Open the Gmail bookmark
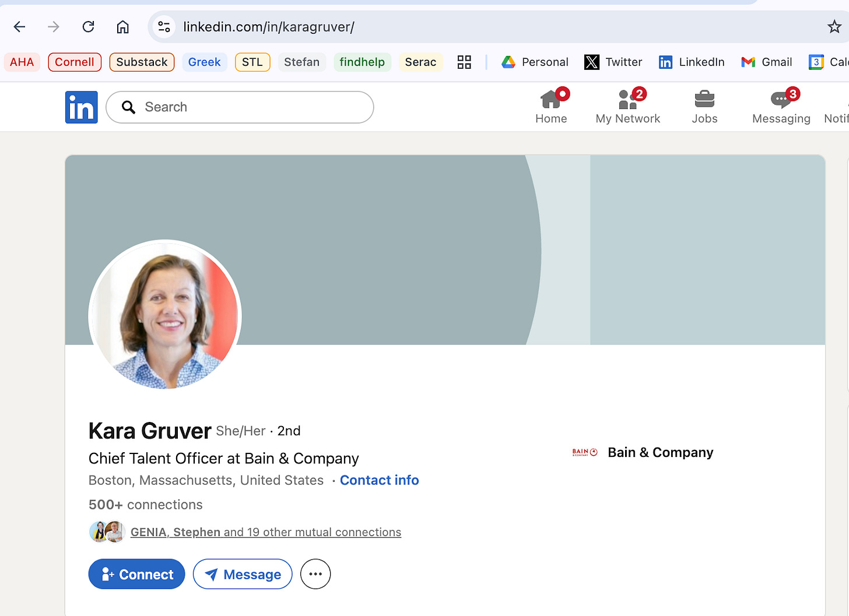This screenshot has height=616, width=849. pos(766,62)
